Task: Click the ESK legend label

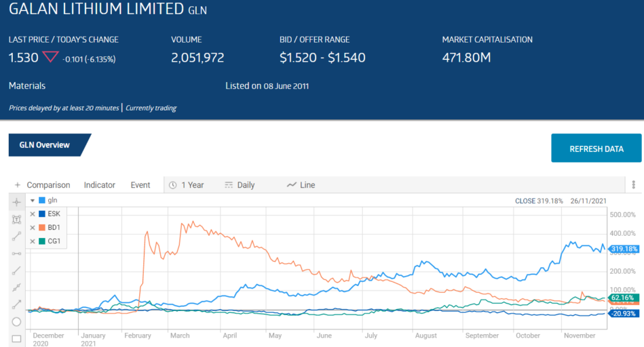Action: [54, 213]
